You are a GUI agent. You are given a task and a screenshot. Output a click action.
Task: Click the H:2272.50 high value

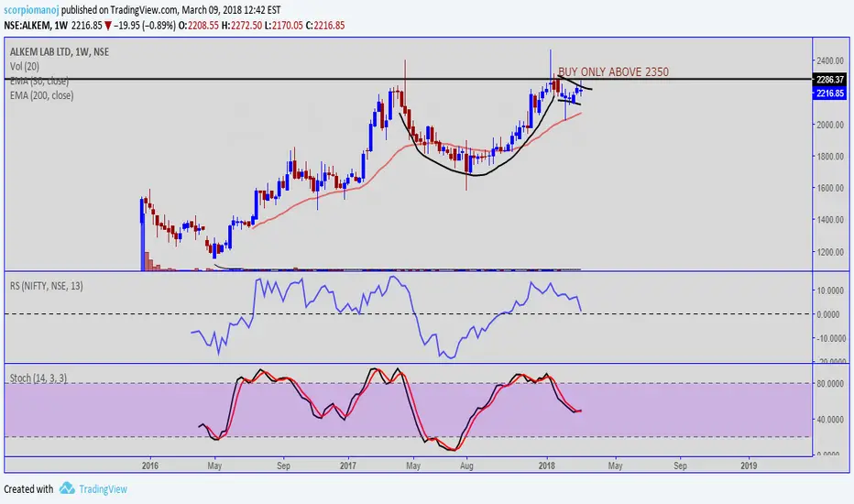(x=241, y=26)
